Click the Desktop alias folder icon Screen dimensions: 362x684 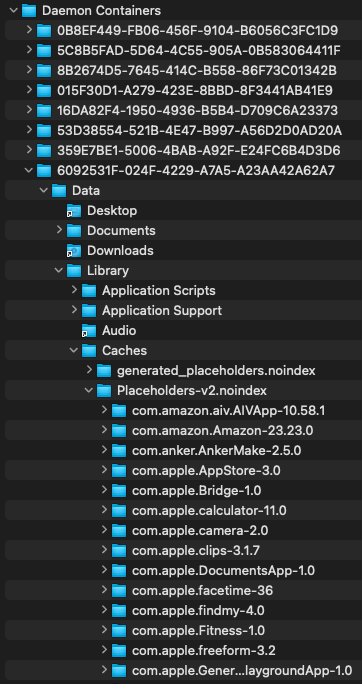pos(74,211)
